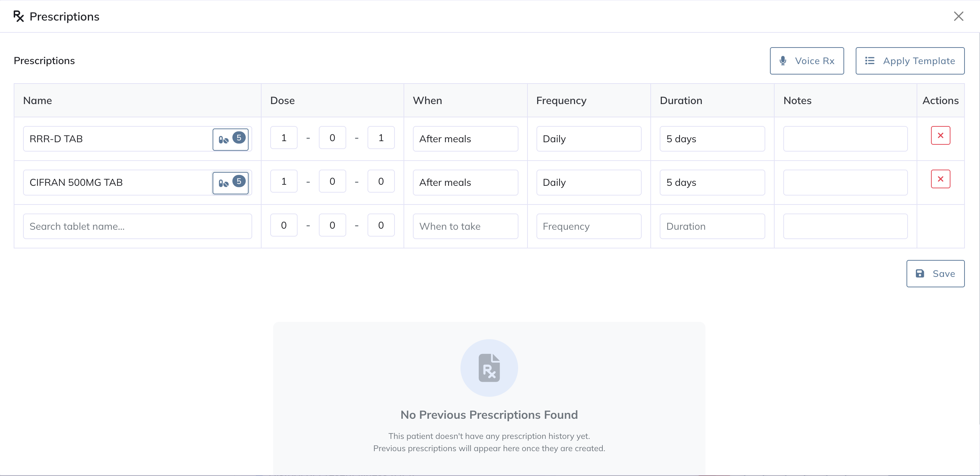Screen dimensions: 980x476
Task: Open the Apply Template list
Action: [x=910, y=61]
